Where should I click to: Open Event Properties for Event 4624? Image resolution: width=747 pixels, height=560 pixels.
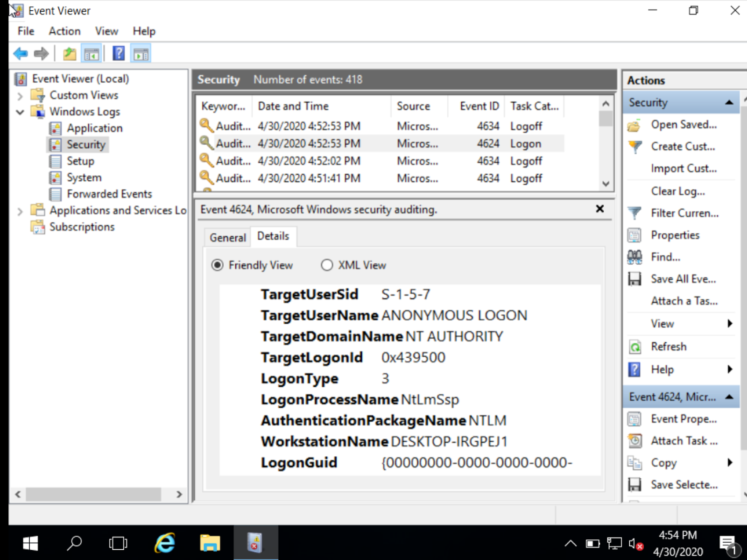(x=683, y=418)
